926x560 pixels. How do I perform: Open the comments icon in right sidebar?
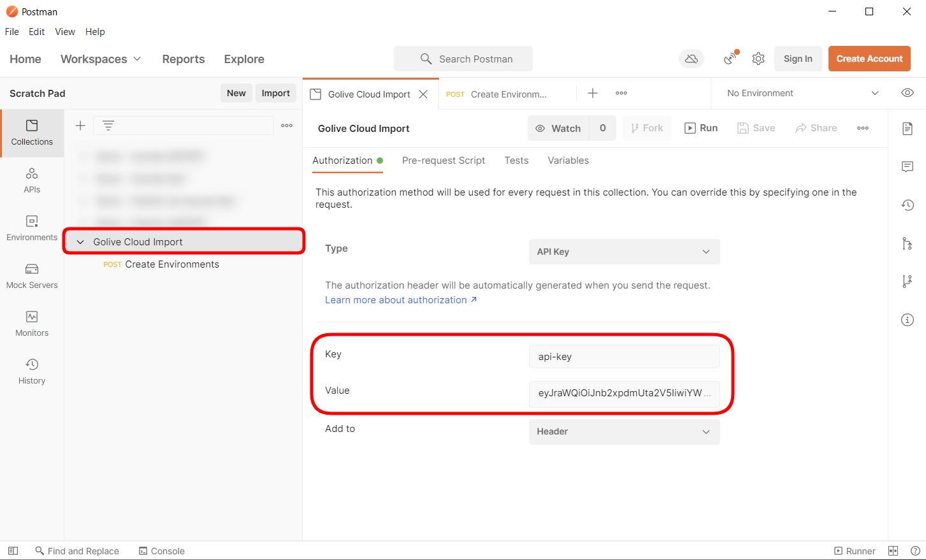click(x=908, y=167)
